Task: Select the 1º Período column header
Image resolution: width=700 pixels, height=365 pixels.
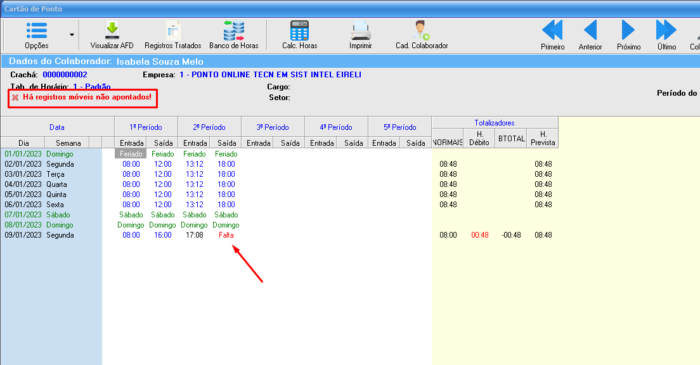Action: click(146, 127)
